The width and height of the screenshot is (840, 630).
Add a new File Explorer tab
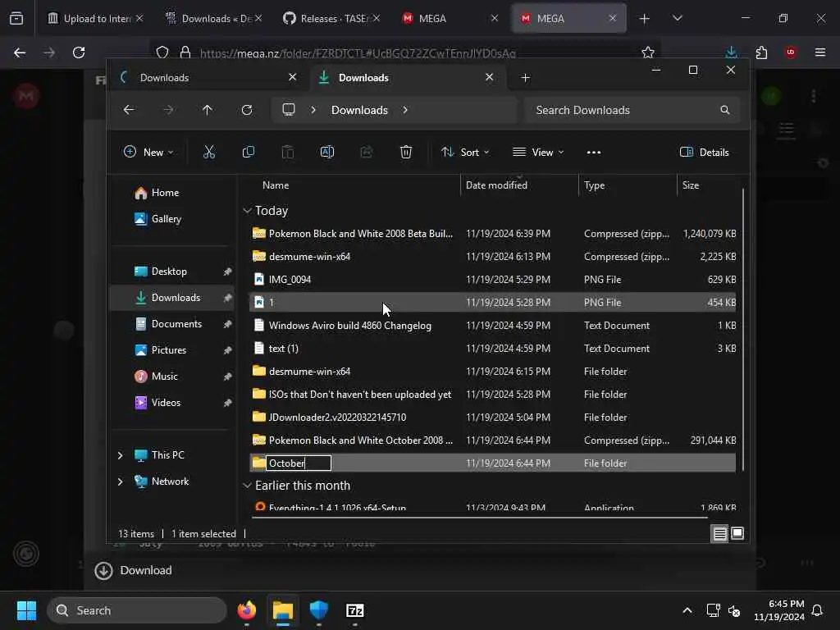(x=525, y=78)
